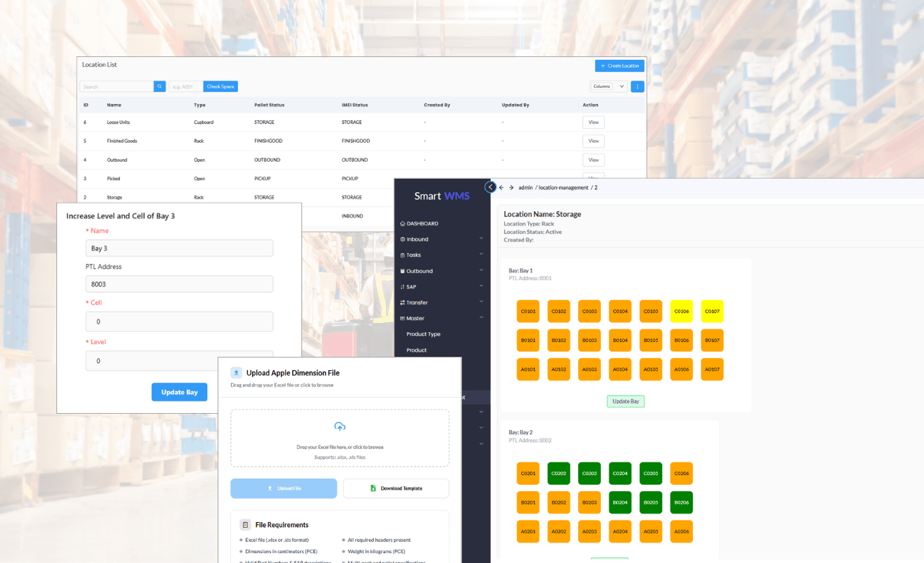Click the clipboard icon beside File Requirements
The image size is (924, 563).
point(245,525)
